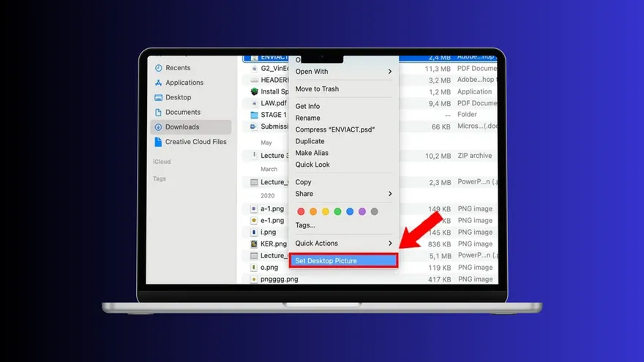Open the Documents sidebar icon
Image resolution: width=644 pixels, height=362 pixels.
tap(158, 112)
